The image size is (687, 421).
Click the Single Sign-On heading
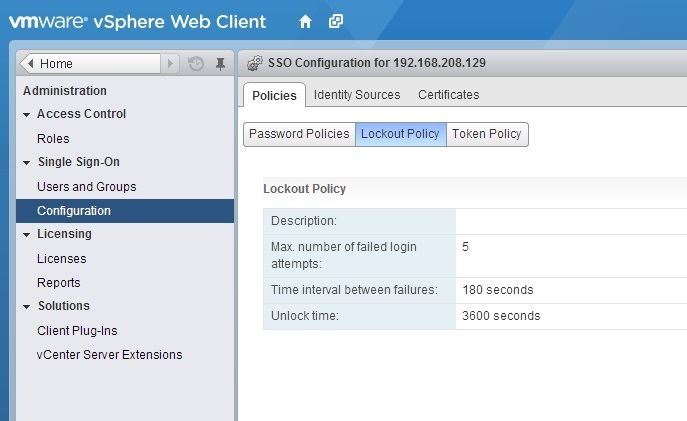[x=78, y=162]
